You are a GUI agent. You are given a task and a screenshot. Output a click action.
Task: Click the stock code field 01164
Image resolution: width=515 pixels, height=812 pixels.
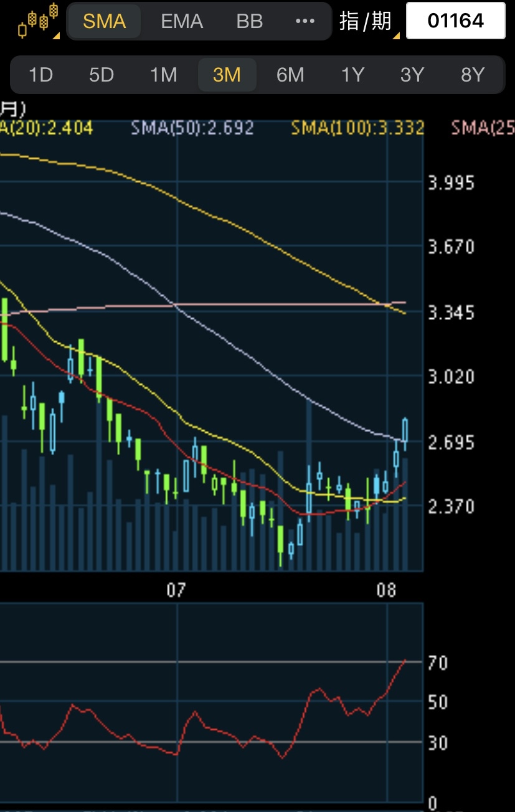(x=456, y=21)
